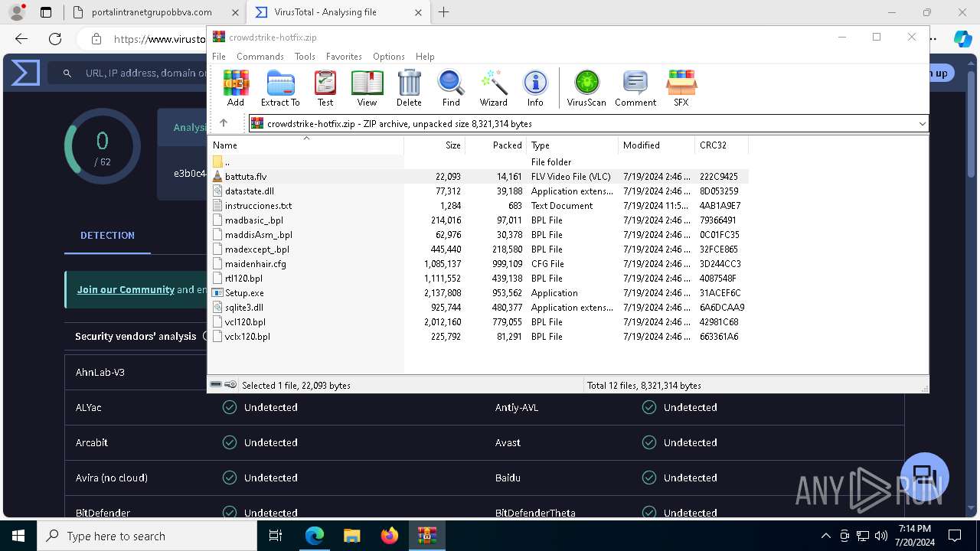Run the Test archive tool
This screenshot has height=551, width=980.
coord(325,88)
